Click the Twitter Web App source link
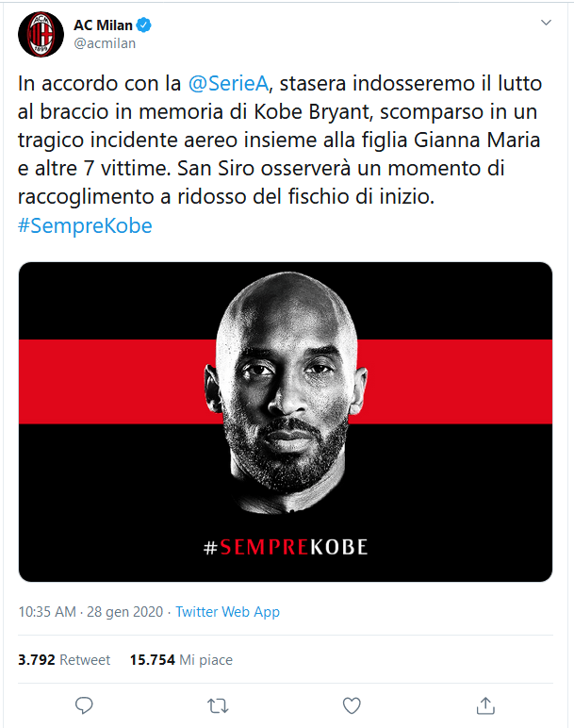 click(227, 612)
